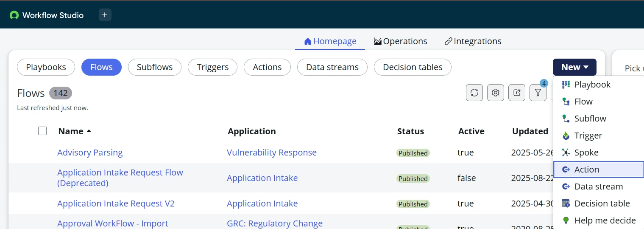Choose Action from the New menu
644x229 pixels.
coord(599,170)
